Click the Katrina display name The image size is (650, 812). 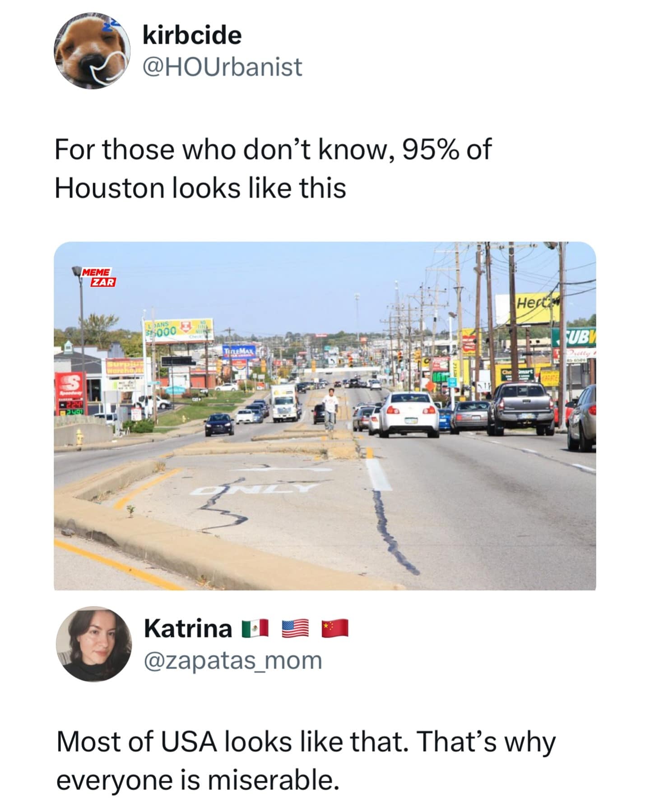188,628
